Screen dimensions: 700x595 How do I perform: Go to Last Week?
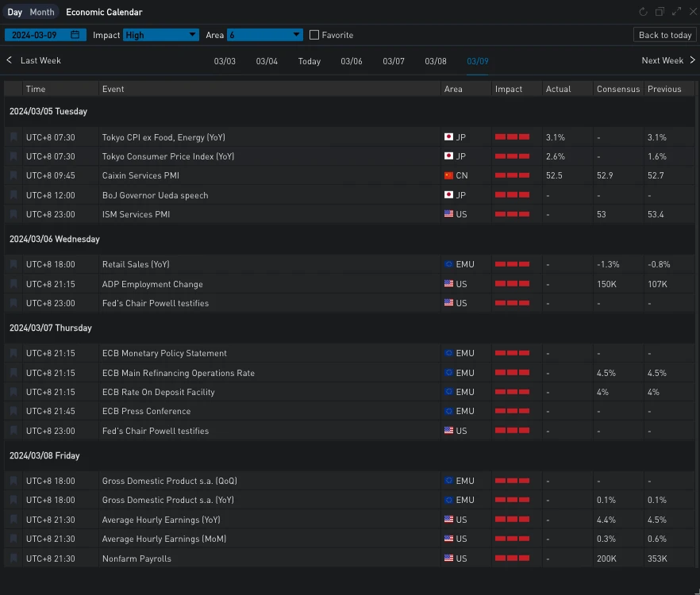pyautogui.click(x=33, y=60)
